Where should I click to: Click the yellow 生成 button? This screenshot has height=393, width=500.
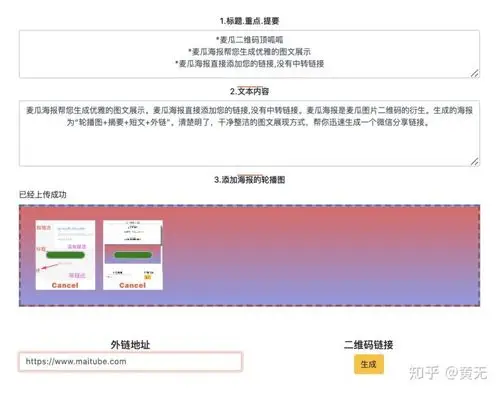coord(369,364)
